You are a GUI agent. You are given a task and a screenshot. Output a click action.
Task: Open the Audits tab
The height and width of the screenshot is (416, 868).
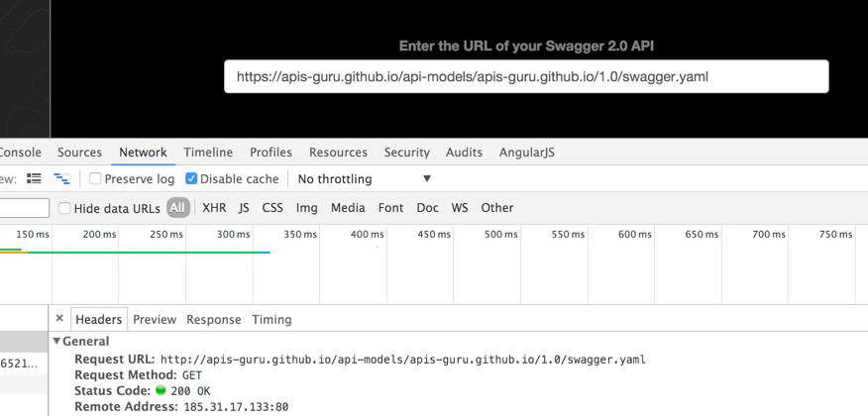tap(464, 153)
